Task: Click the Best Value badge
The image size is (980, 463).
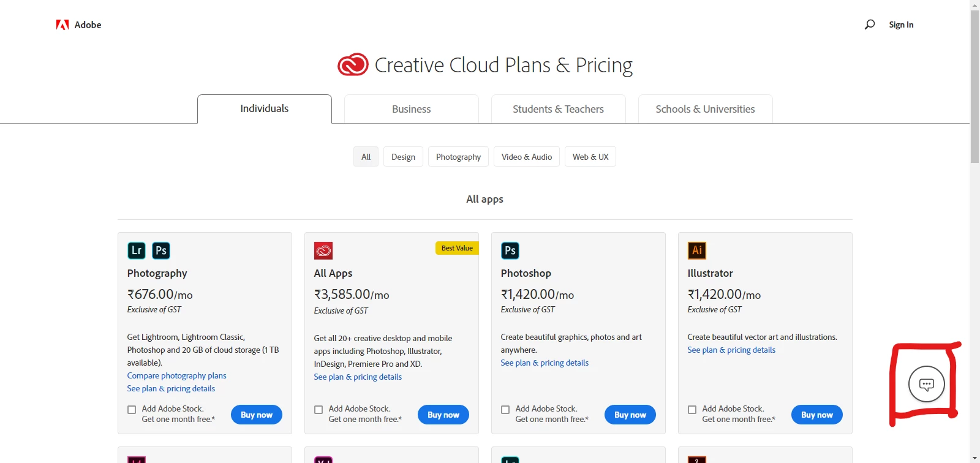Action: tap(457, 248)
